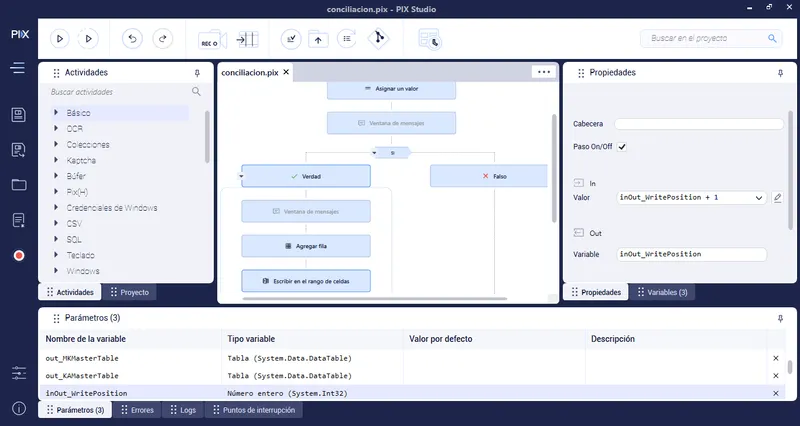Pin the Propiedades panel
This screenshot has width=800, height=426.
pos(780,73)
